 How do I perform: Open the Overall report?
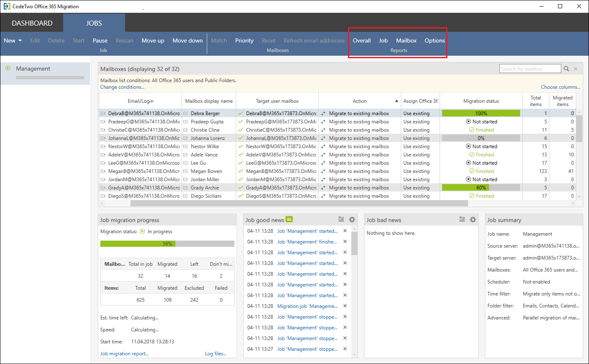tap(362, 40)
